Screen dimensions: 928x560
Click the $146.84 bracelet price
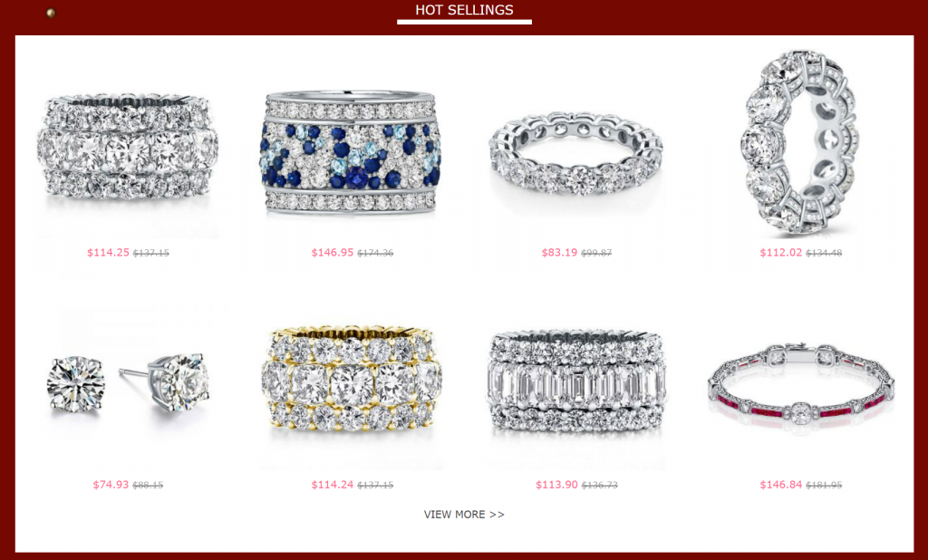(780, 485)
